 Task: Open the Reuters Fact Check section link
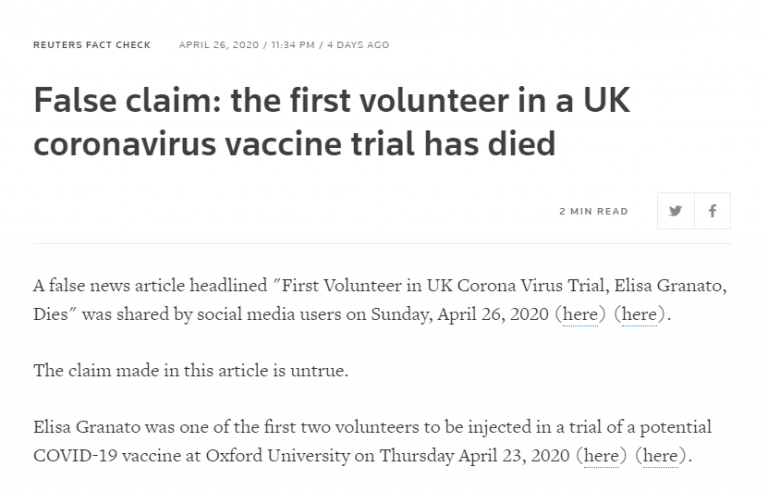(x=92, y=45)
